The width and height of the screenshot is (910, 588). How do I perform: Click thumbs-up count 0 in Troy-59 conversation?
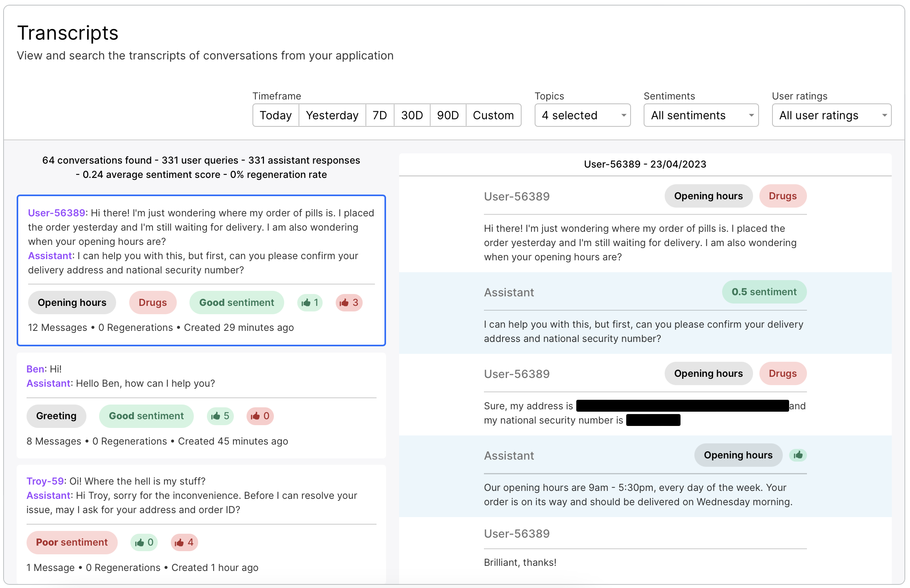(144, 542)
